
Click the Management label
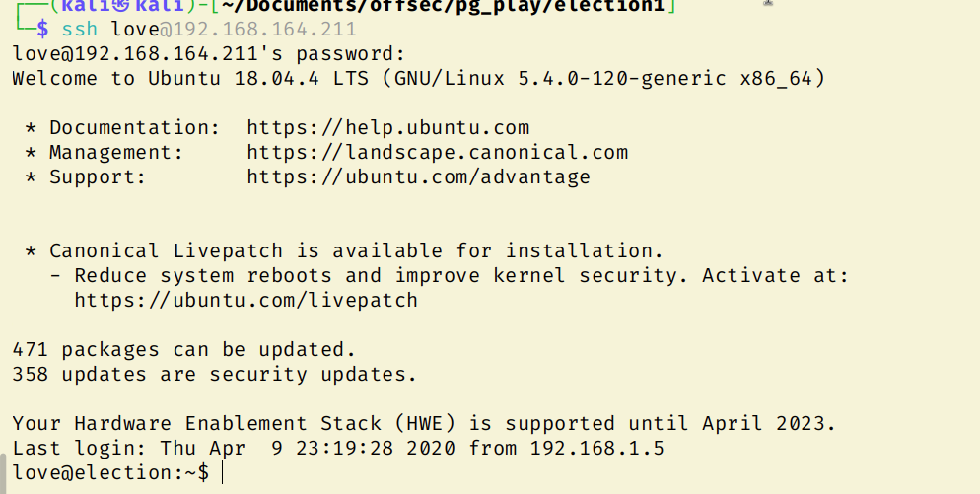point(116,152)
